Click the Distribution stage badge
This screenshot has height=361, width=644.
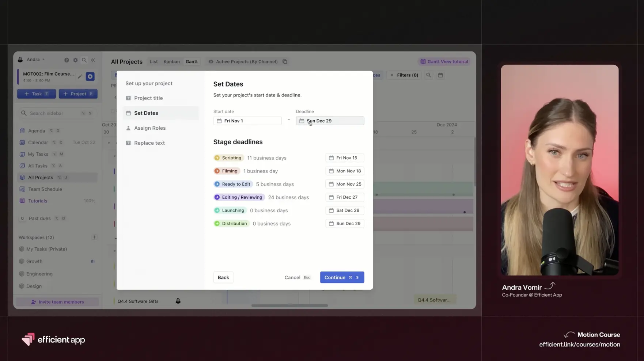pos(231,224)
